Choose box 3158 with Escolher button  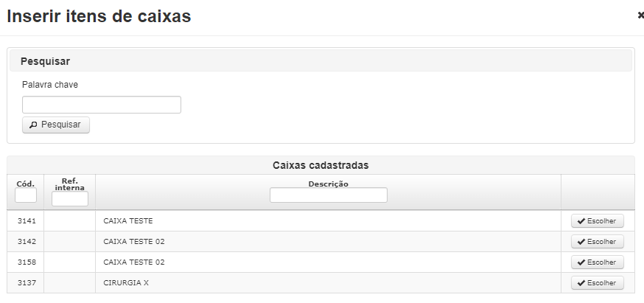[598, 262]
